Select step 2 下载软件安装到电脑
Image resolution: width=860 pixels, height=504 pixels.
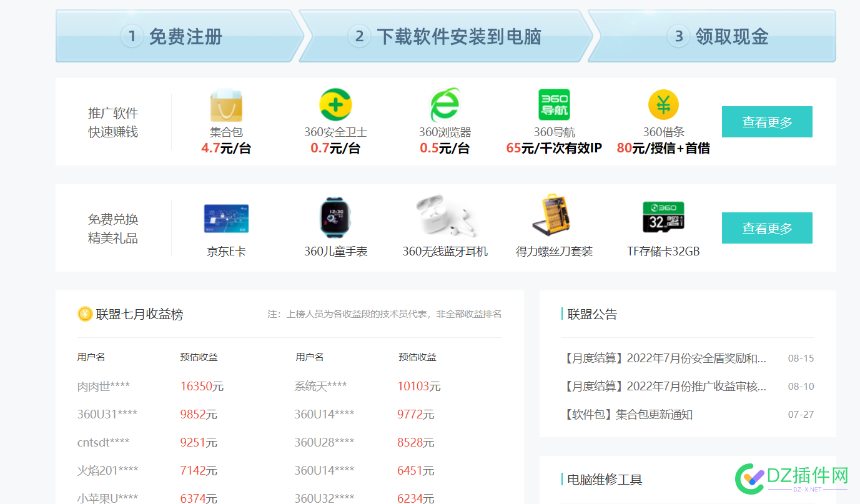point(445,36)
